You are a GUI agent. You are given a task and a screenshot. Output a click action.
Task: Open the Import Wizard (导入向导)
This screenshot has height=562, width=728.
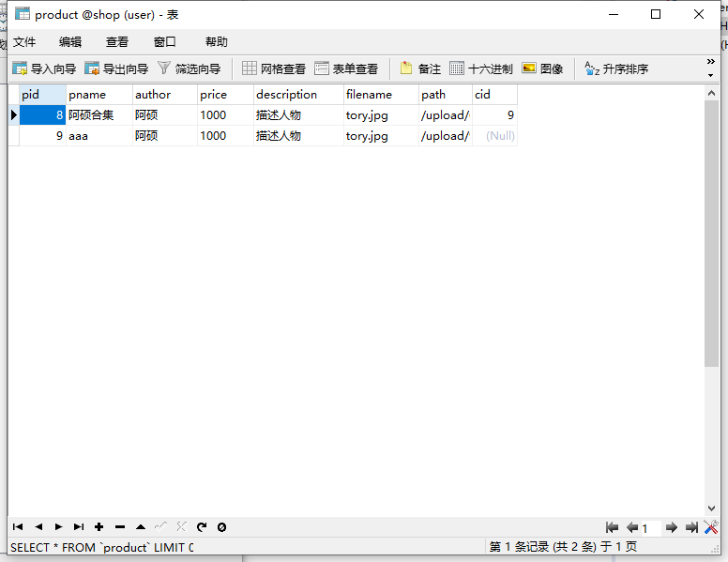point(44,68)
